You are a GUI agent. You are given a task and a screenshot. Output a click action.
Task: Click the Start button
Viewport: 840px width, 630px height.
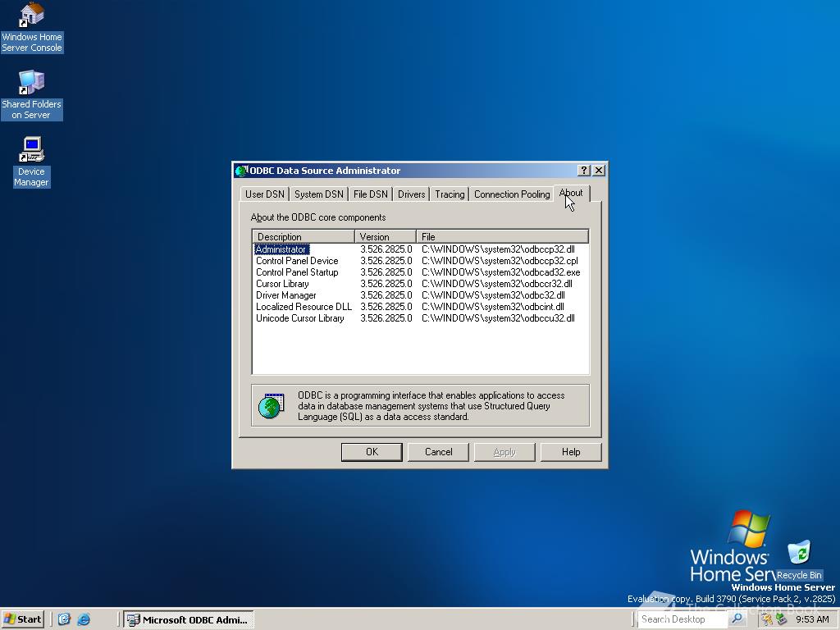[x=22, y=619]
